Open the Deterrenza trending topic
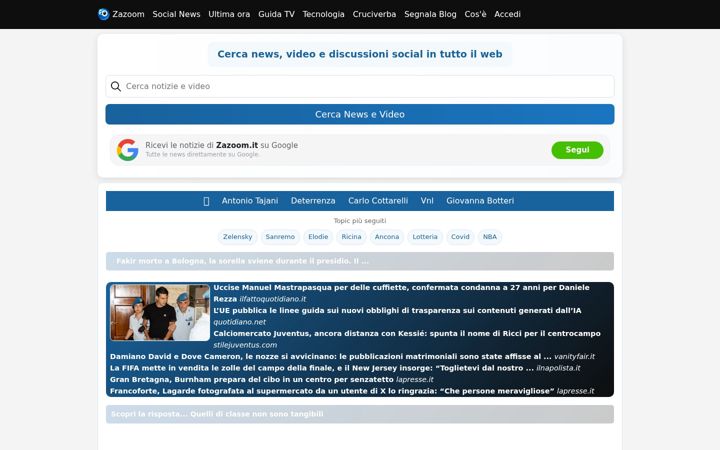The width and height of the screenshot is (720, 450). 313,201
